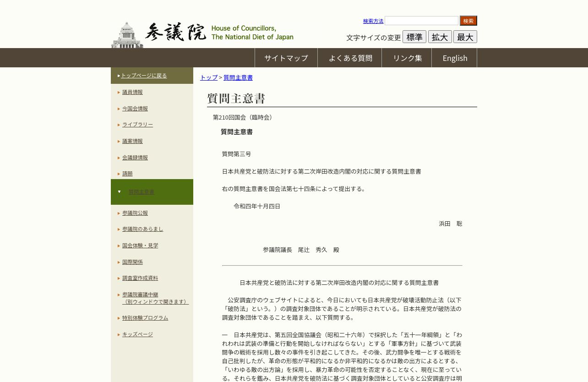Open 議案情報 in sidebar

click(x=132, y=141)
